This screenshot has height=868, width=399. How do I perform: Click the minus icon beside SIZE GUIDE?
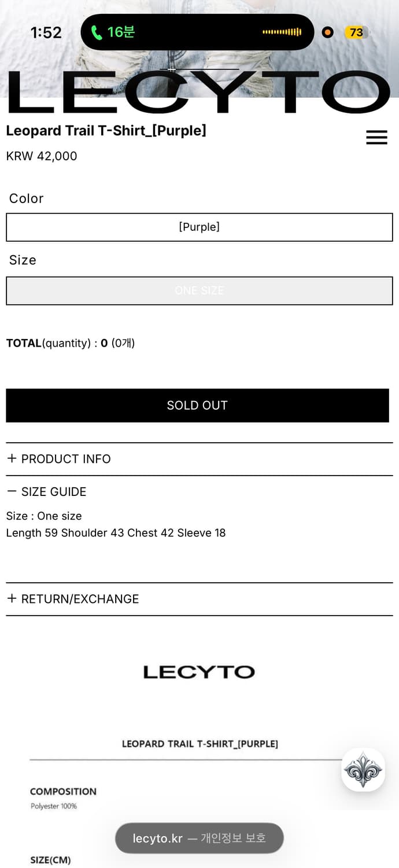pos(12,491)
